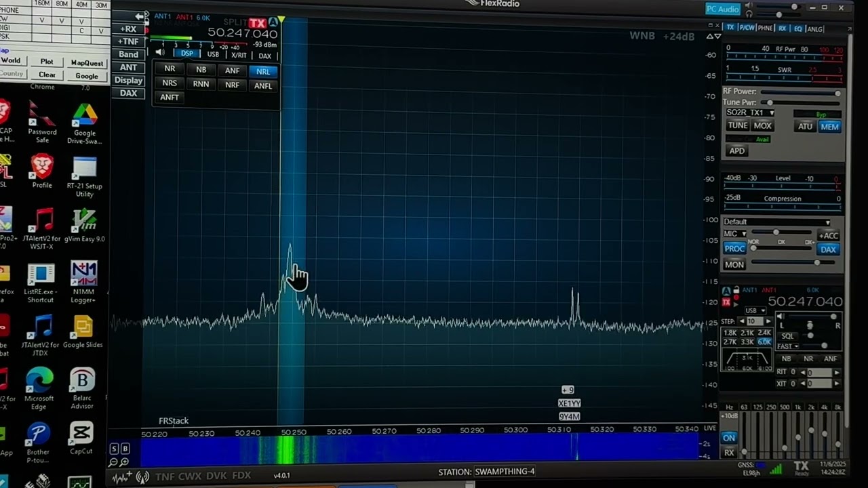Open the Belarc Advisor desktop icon
Image resolution: width=868 pixels, height=488 pixels.
pos(82,389)
